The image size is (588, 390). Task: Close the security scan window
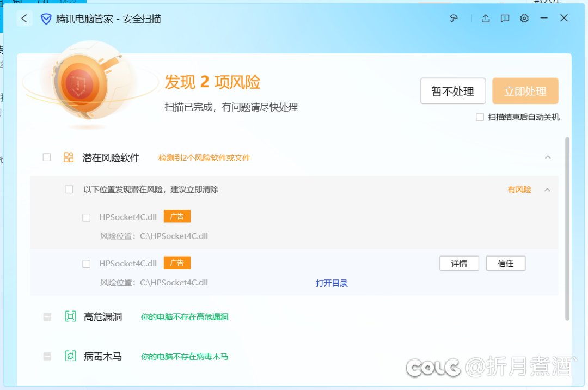click(563, 18)
